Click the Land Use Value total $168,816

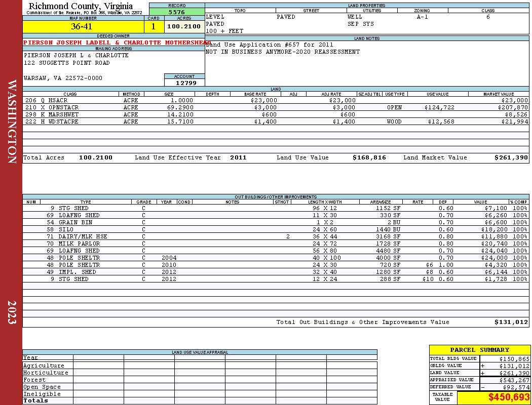369,157
